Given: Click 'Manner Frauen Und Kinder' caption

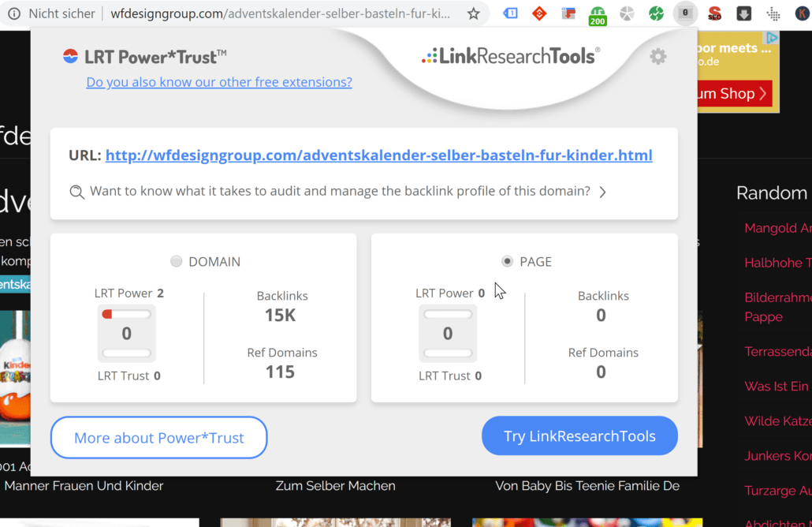Looking at the screenshot, I should click(x=84, y=485).
